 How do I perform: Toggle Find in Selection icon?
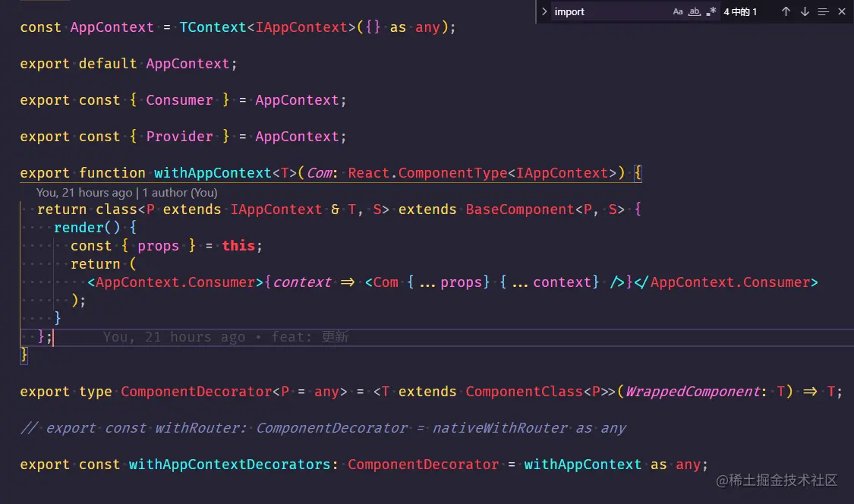coord(823,11)
